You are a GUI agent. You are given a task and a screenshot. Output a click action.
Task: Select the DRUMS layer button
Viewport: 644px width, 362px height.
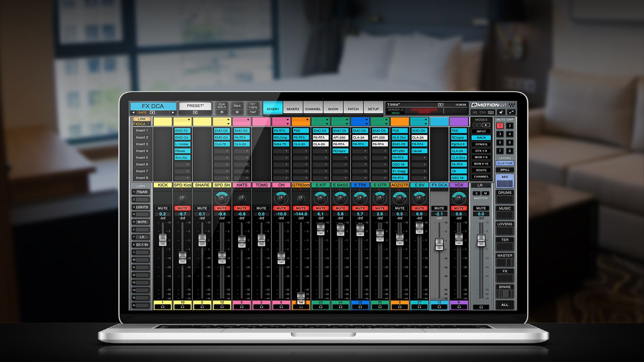point(505,198)
